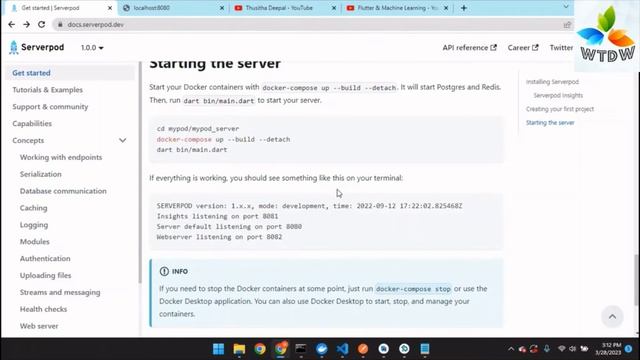
Task: Open the API reference external link
Action: point(469,48)
